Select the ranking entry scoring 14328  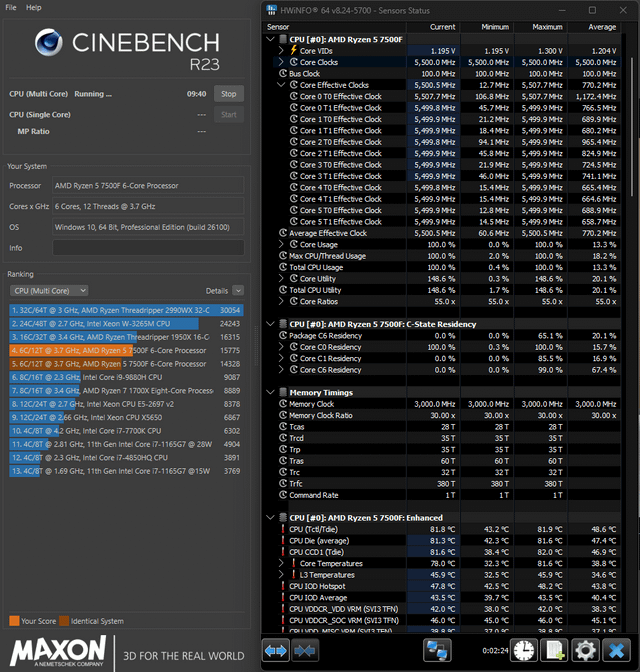(x=126, y=364)
